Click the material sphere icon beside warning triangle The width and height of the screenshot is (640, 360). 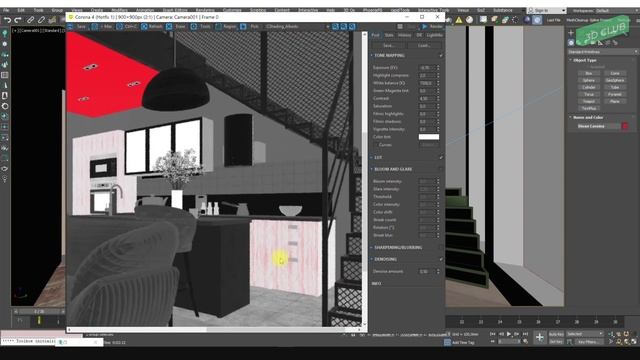click(469, 20)
